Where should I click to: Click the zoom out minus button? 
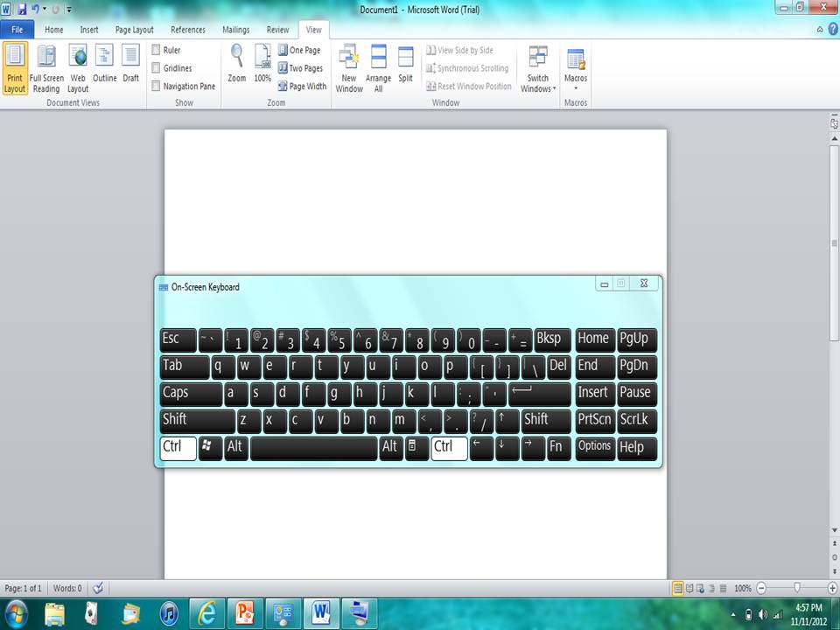pyautogui.click(x=761, y=588)
